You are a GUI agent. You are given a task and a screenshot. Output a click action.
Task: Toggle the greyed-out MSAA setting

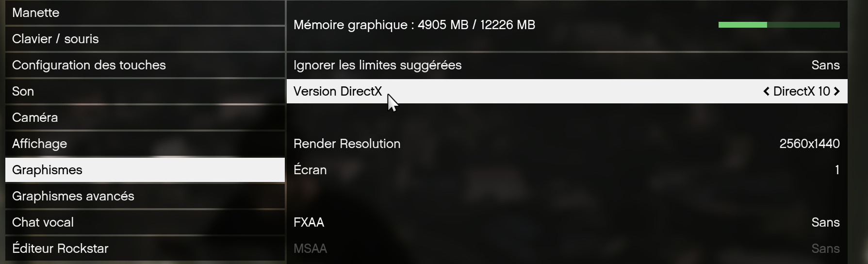pyautogui.click(x=567, y=248)
